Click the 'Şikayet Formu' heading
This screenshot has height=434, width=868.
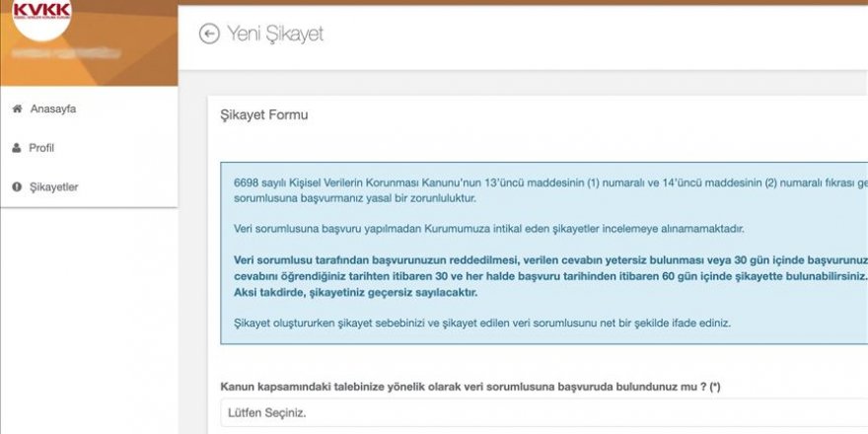[x=263, y=115]
